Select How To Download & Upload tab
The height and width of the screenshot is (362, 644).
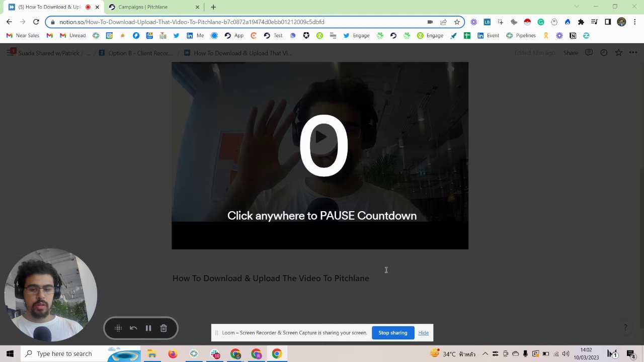(53, 7)
